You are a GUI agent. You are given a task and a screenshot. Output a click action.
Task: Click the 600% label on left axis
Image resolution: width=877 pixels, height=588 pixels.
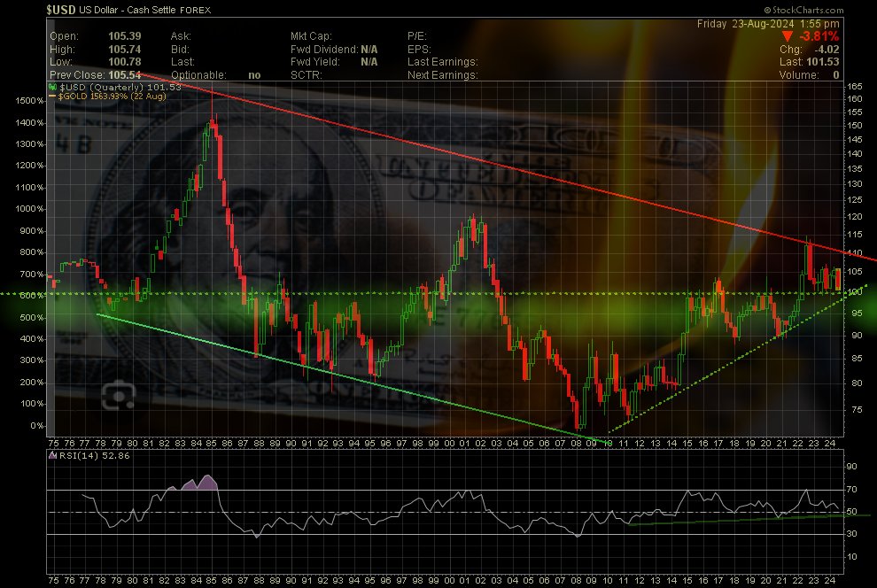32,296
